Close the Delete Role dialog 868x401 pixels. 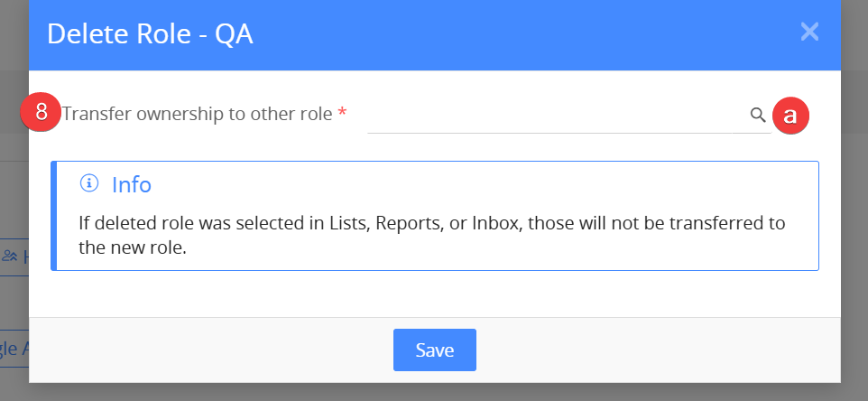tap(809, 33)
